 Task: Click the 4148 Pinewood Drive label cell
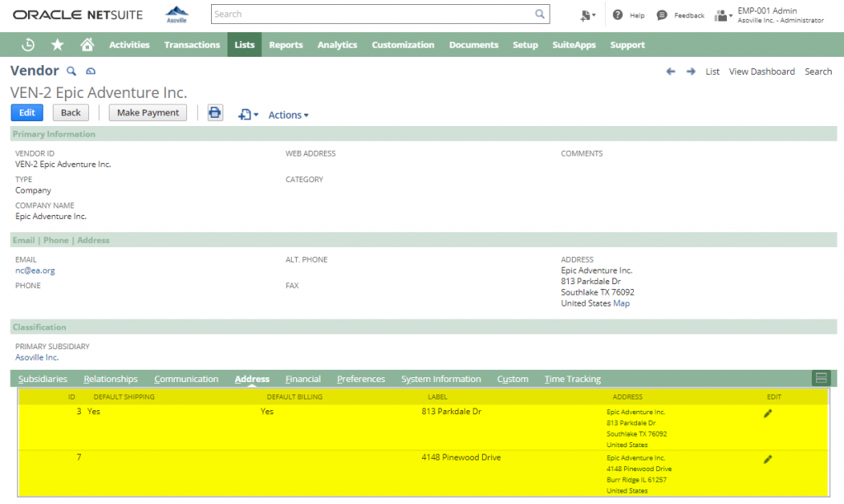tap(461, 457)
